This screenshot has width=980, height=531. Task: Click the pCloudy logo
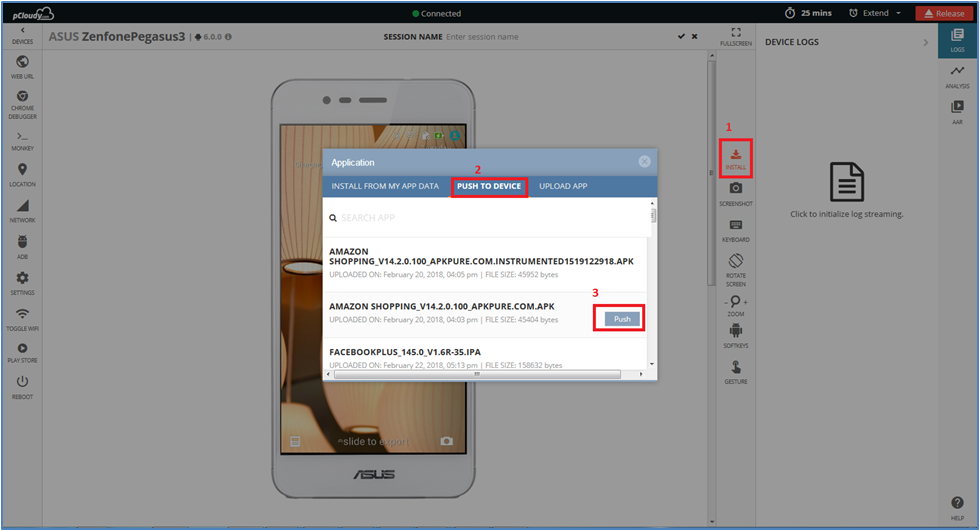(x=32, y=14)
